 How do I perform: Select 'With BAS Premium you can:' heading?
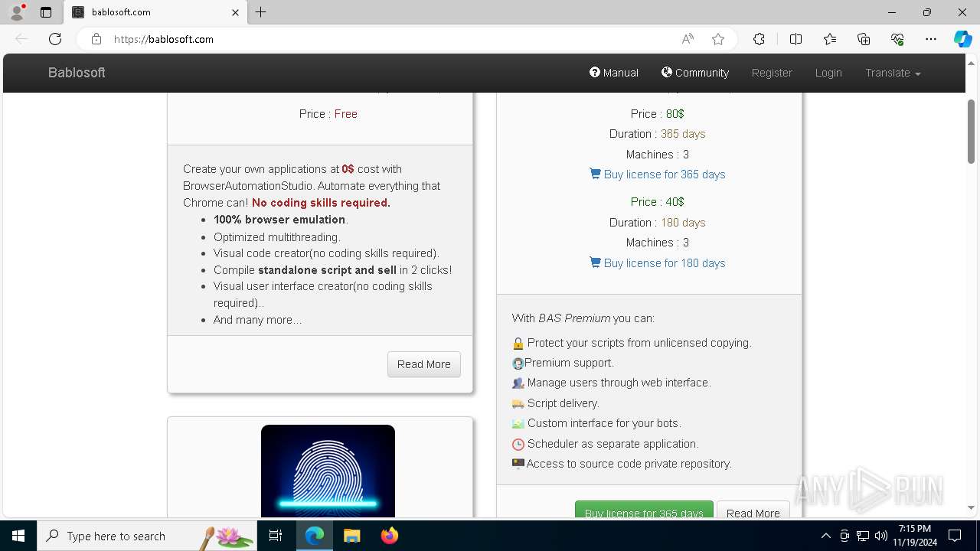pyautogui.click(x=583, y=318)
